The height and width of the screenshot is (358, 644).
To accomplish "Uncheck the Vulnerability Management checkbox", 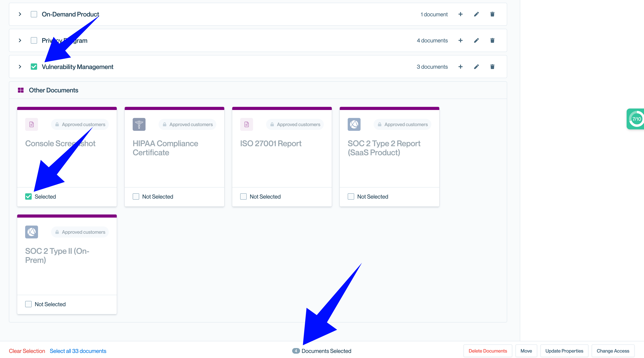I will pos(34,67).
